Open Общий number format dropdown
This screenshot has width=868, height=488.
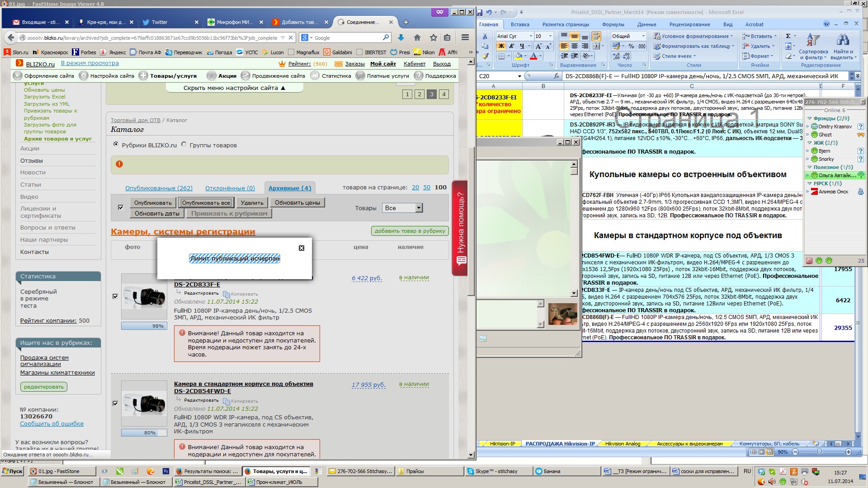[643, 36]
